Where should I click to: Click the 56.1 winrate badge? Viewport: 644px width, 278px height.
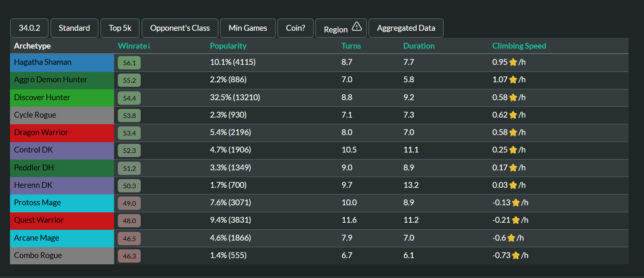[129, 63]
